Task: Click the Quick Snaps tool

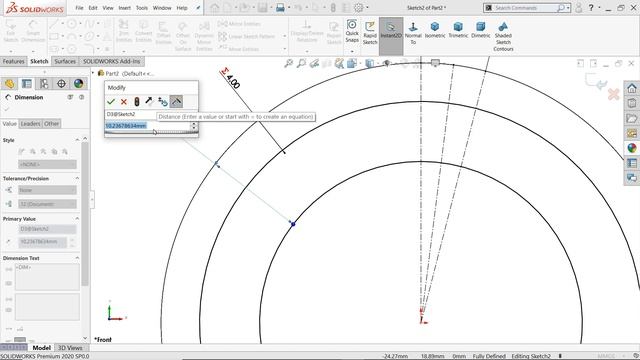Action: 352,31
